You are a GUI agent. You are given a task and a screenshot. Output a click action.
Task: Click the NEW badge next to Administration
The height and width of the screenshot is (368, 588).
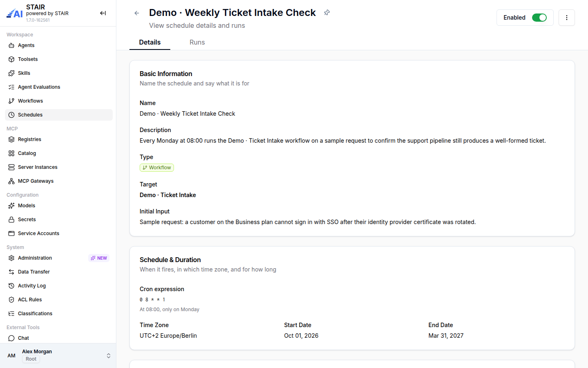point(99,258)
